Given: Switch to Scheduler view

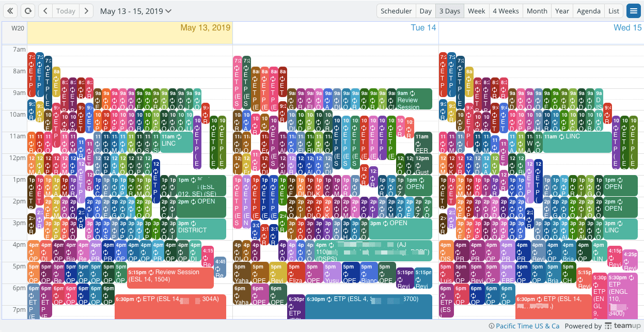Looking at the screenshot, I should click(x=396, y=11).
